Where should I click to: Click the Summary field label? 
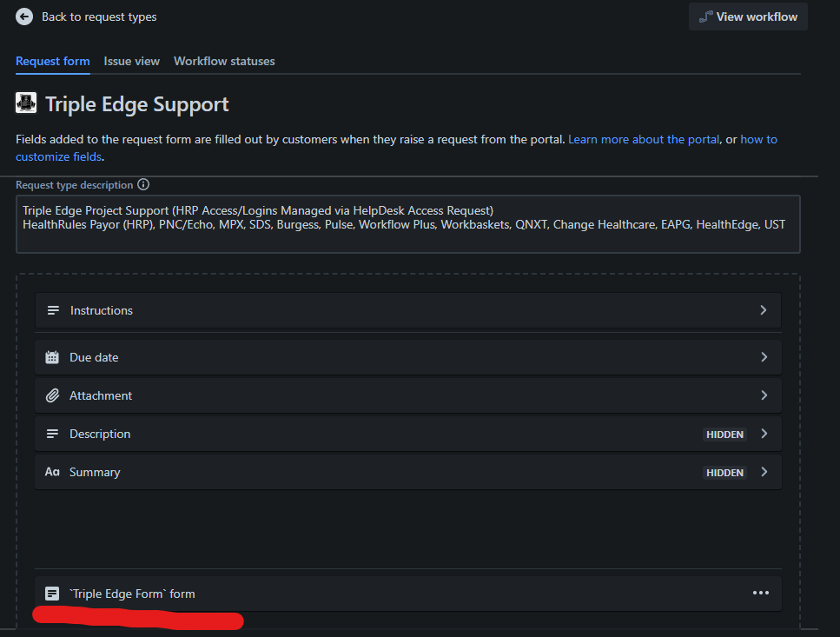click(x=95, y=472)
